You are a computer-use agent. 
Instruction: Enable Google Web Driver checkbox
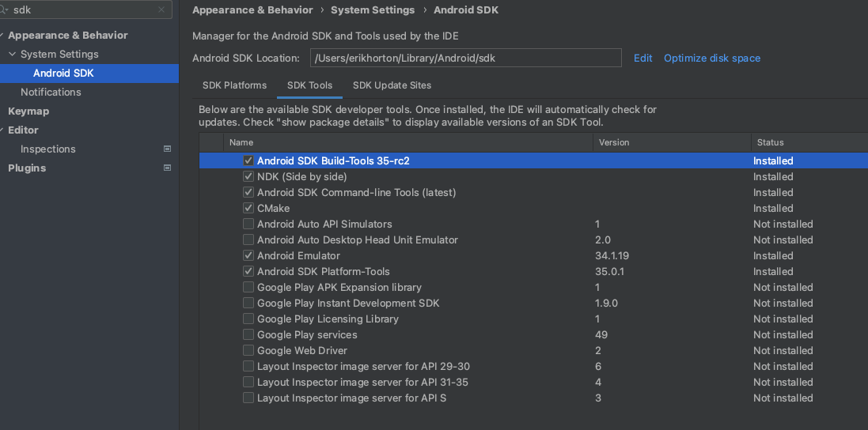(248, 350)
